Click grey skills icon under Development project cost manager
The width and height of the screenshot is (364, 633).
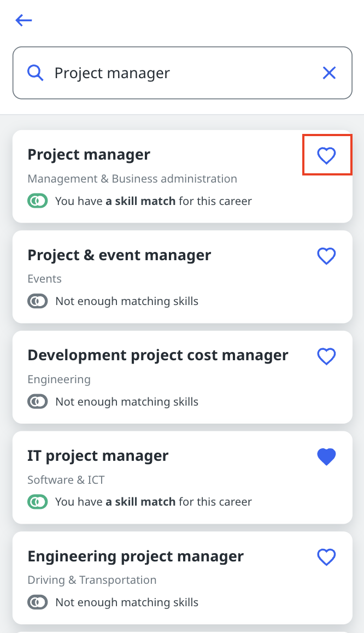(38, 402)
